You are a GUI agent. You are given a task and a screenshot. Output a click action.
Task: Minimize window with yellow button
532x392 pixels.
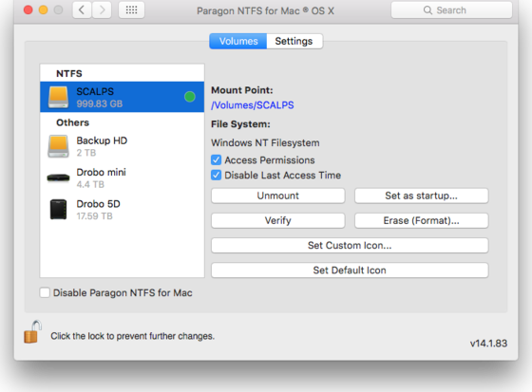click(x=43, y=9)
